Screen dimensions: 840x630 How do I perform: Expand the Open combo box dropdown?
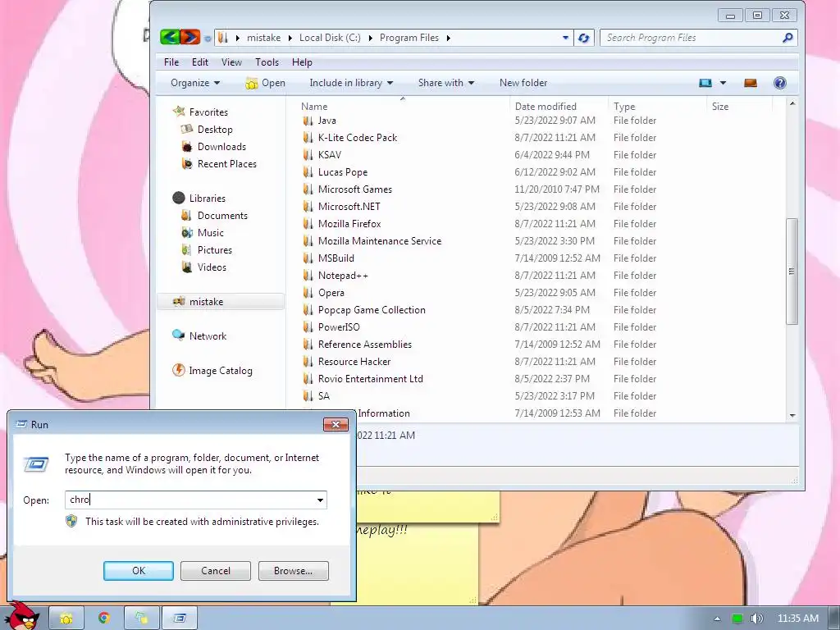tap(320, 500)
